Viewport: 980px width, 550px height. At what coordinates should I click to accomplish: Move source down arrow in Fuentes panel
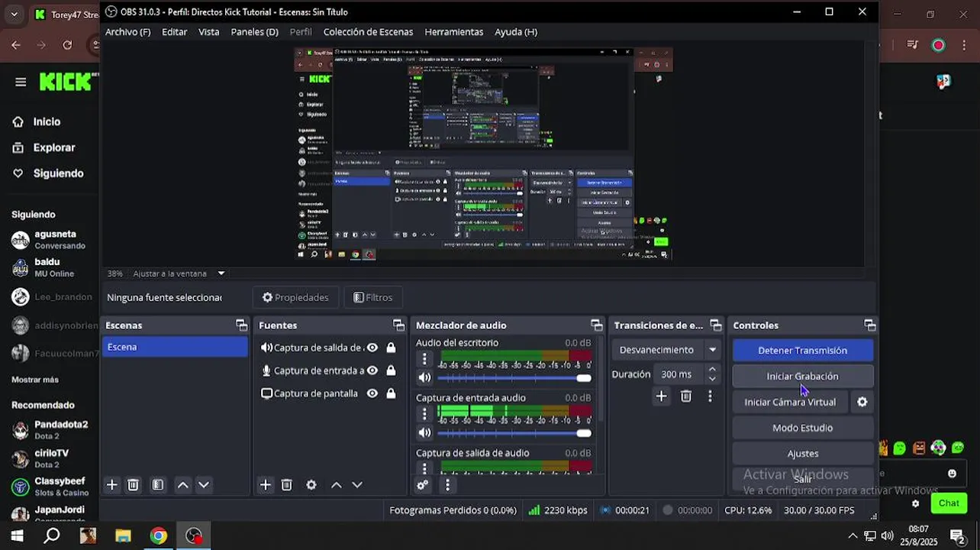tap(357, 485)
